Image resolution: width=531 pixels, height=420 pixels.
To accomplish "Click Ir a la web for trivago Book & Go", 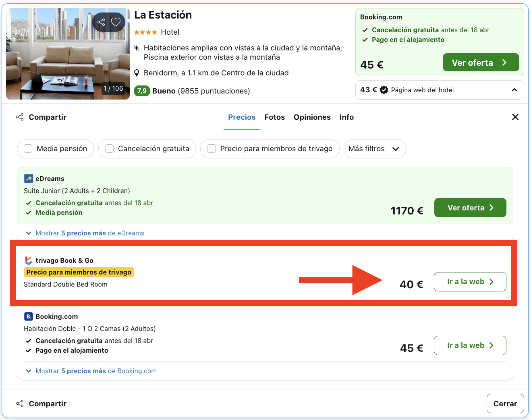I will click(x=470, y=281).
